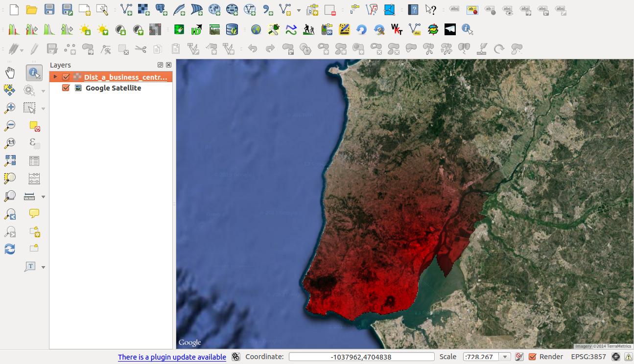Undo the last edit
Viewport: 634px width, 364px height.
pos(253,49)
